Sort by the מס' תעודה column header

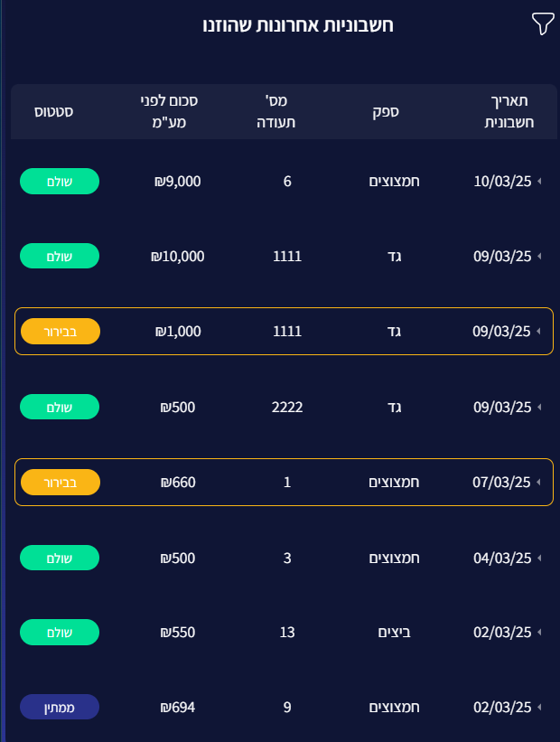287,111
